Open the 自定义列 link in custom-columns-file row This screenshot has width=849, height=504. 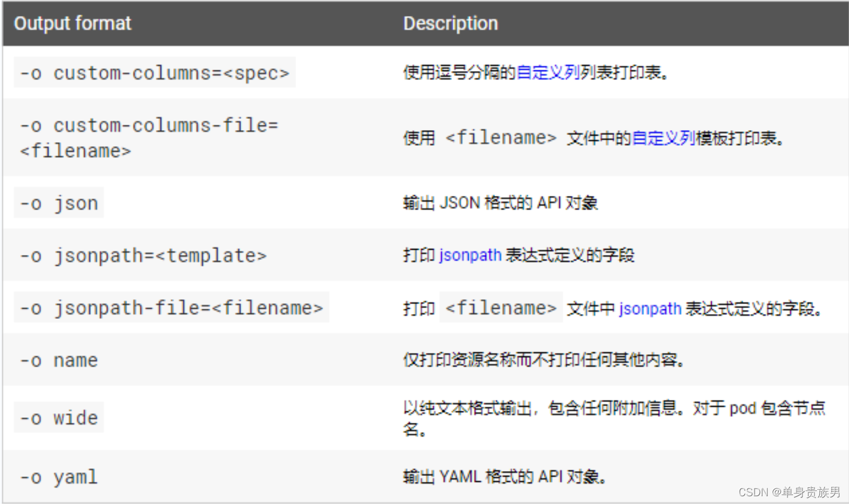(664, 138)
